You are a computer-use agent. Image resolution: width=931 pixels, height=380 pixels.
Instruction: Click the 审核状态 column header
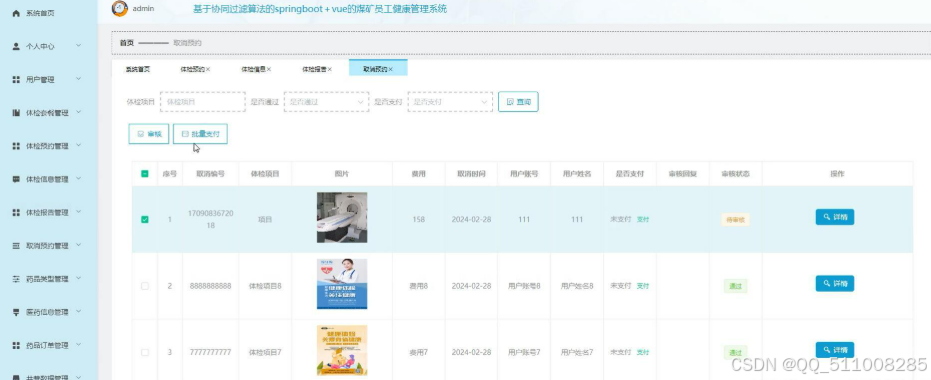click(x=735, y=174)
